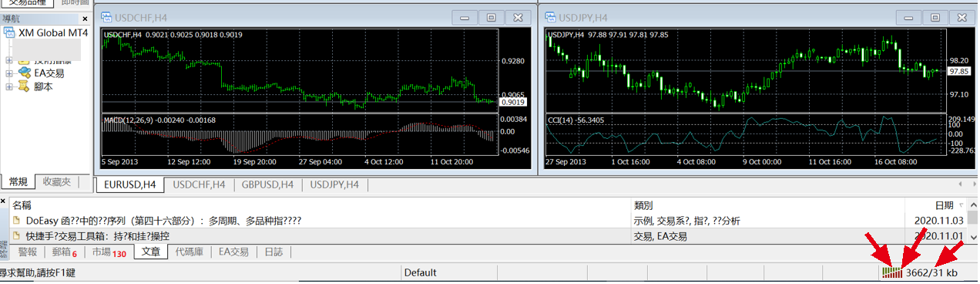The image size is (980, 284).
Task: Click the connection status bars icon
Action: (x=892, y=272)
